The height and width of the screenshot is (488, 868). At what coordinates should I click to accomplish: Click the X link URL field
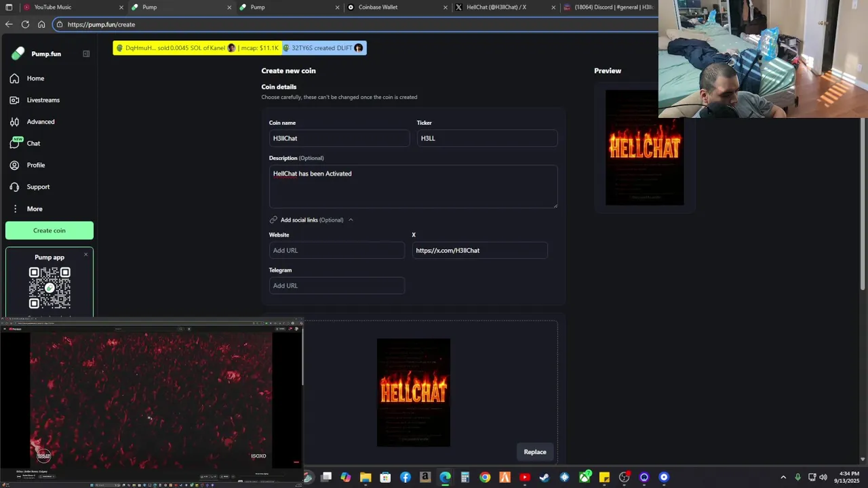(479, 250)
